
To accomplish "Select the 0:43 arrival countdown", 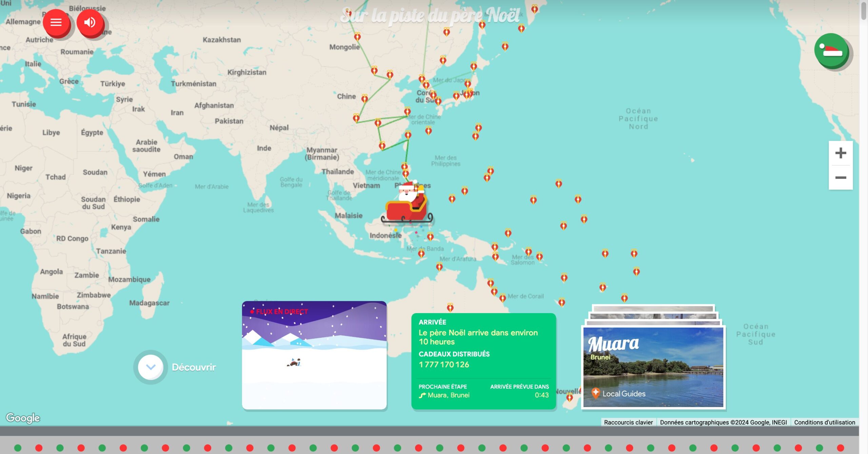I will 541,395.
